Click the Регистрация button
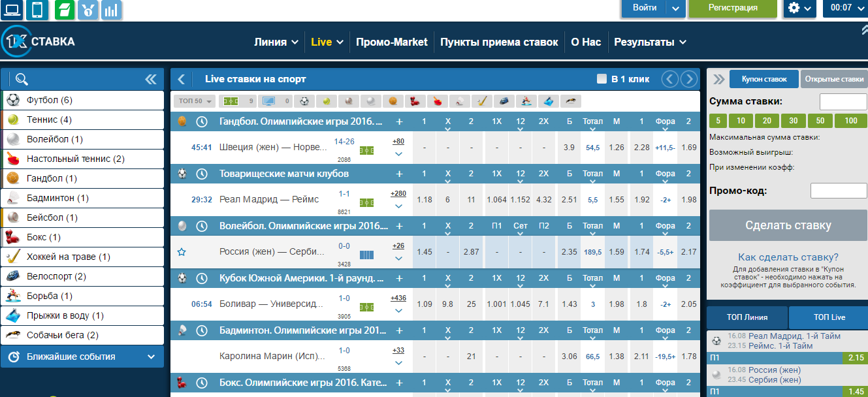868x397 pixels. click(733, 8)
